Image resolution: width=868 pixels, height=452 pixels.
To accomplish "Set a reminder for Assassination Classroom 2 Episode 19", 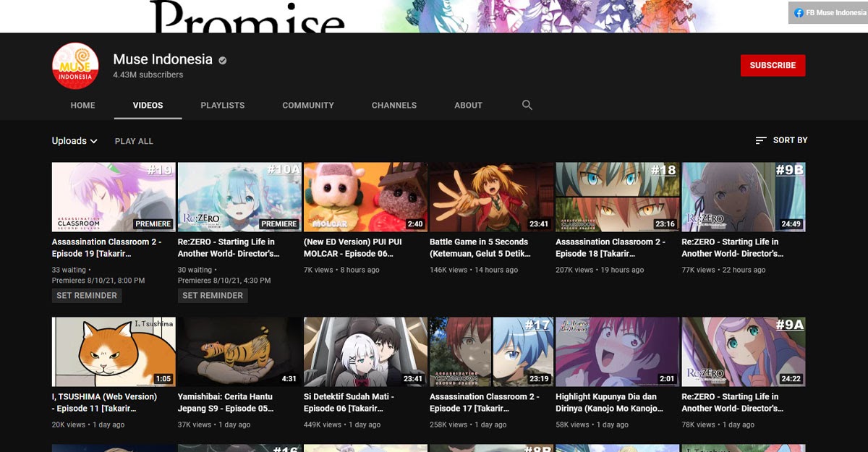I will [87, 295].
